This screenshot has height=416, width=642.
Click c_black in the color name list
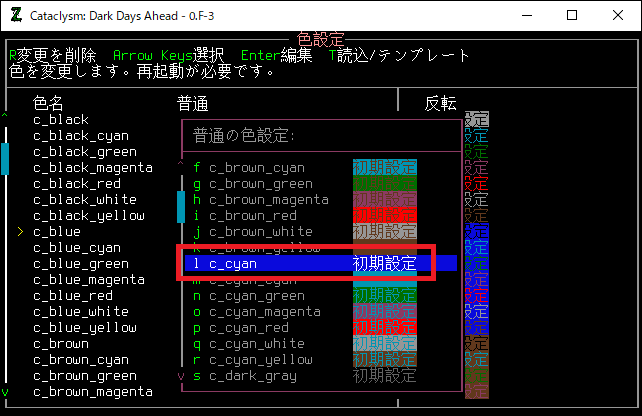point(61,120)
